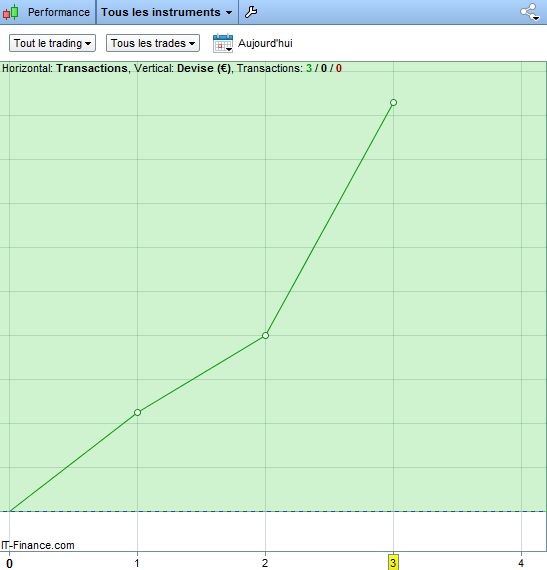This screenshot has height=570, width=547.
Task: Open the share icon menu
Action: pos(530,12)
